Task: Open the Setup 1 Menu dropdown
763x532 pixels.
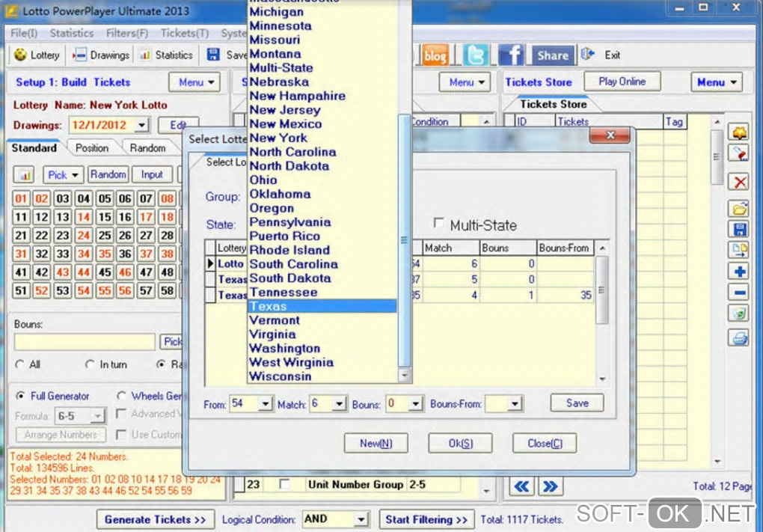Action: pyautogui.click(x=194, y=82)
